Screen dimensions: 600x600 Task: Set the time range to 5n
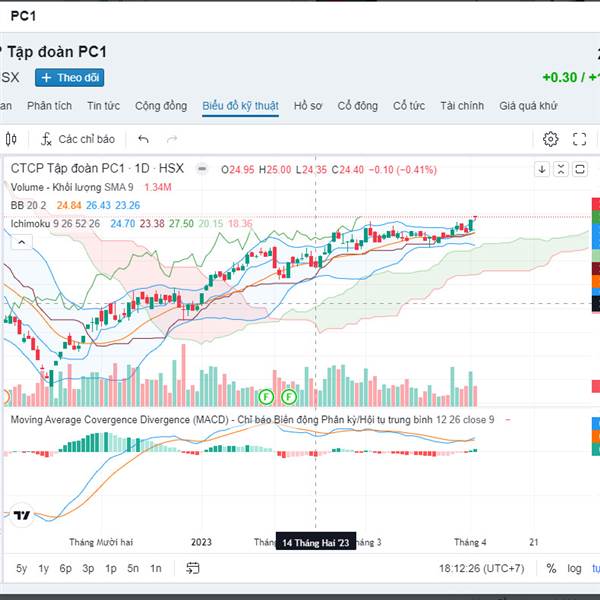coord(133,568)
